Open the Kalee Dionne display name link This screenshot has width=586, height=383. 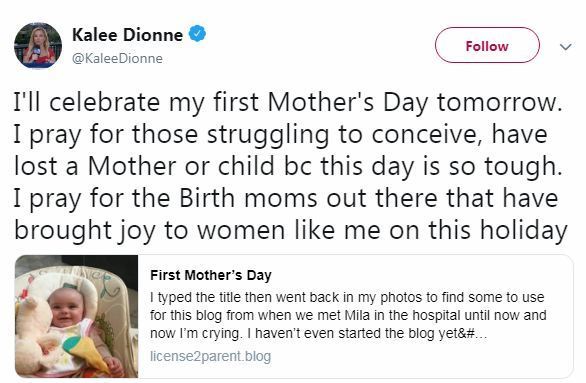(127, 35)
